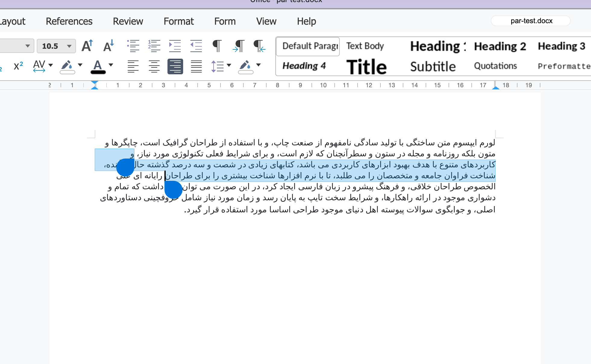Click the decrease font size icon
Image resolution: width=591 pixels, height=364 pixels.
click(x=108, y=46)
